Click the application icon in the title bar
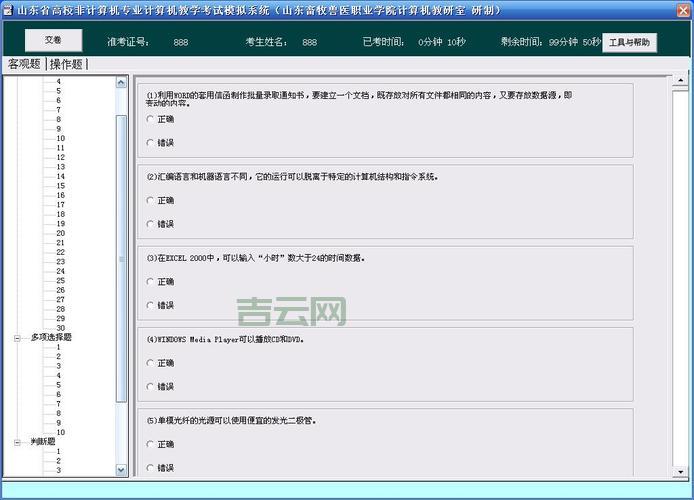 click(x=8, y=10)
